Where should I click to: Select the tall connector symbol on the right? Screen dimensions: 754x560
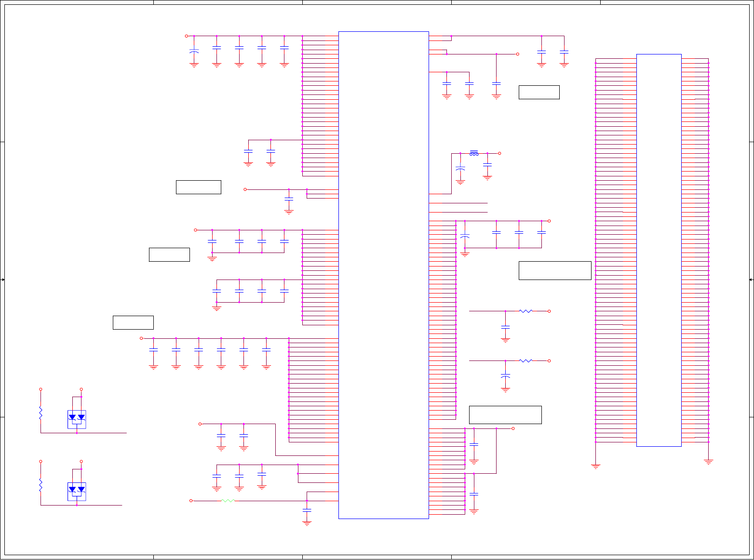(x=659, y=250)
